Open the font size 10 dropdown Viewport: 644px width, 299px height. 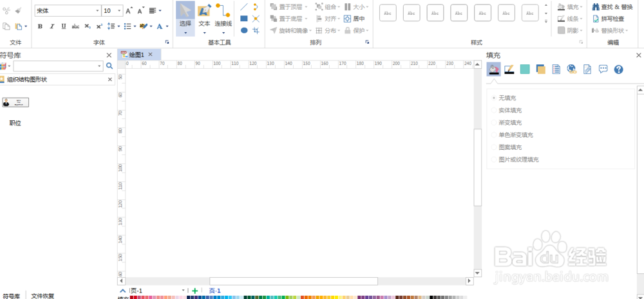pos(119,11)
